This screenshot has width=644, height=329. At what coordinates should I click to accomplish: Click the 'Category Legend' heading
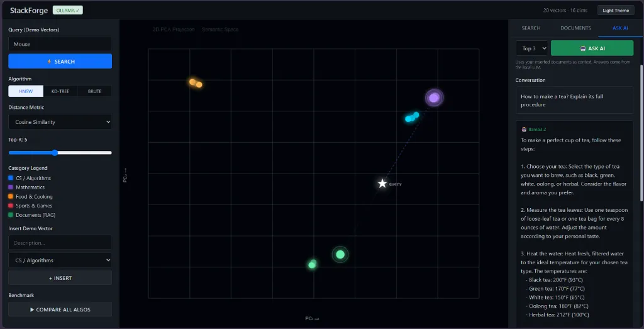tap(28, 168)
